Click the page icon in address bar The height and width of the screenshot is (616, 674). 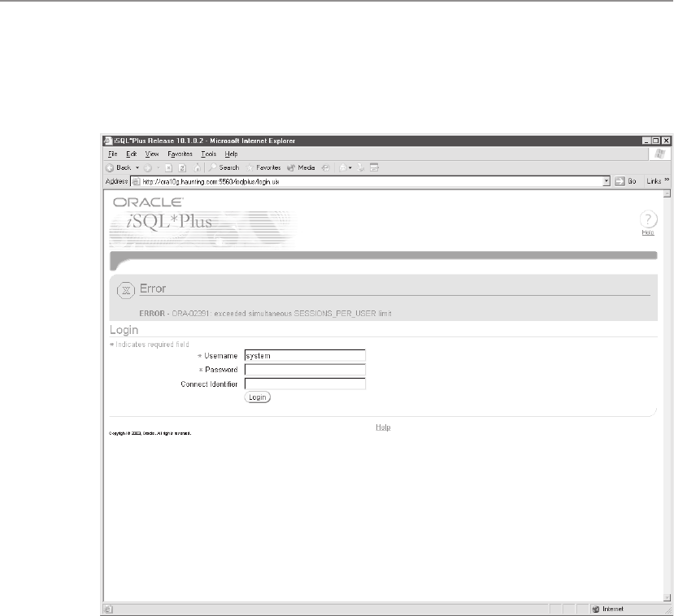(136, 182)
